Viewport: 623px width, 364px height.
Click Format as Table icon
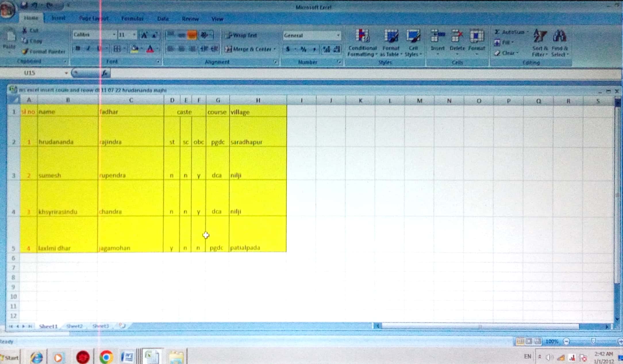[391, 37]
